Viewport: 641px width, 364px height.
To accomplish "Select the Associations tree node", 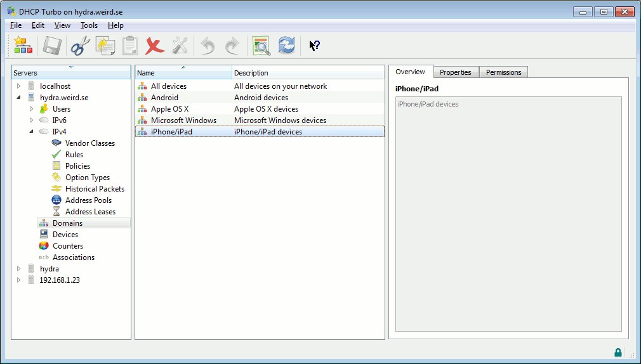I will point(73,258).
